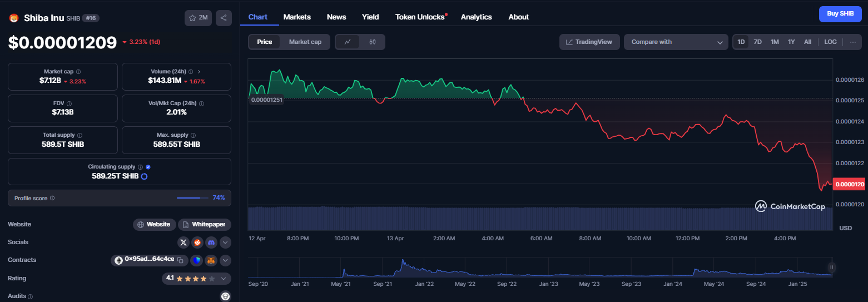Copy the contract address with copy icon
868x302 pixels.
180,260
